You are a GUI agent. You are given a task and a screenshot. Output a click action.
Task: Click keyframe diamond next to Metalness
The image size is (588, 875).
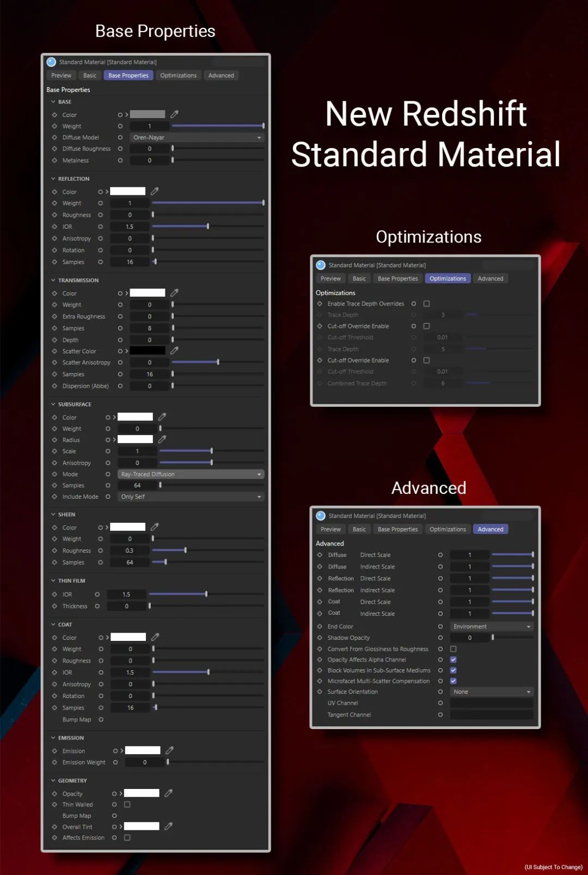pos(54,161)
